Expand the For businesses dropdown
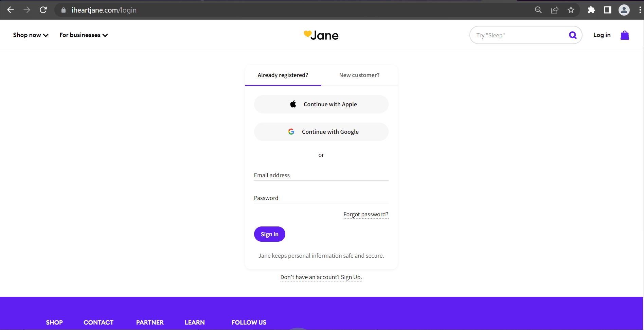 84,35
